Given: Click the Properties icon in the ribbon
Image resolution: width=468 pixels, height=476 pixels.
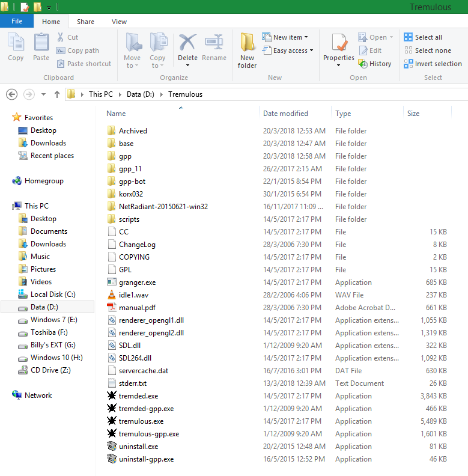Looking at the screenshot, I should coord(339,43).
